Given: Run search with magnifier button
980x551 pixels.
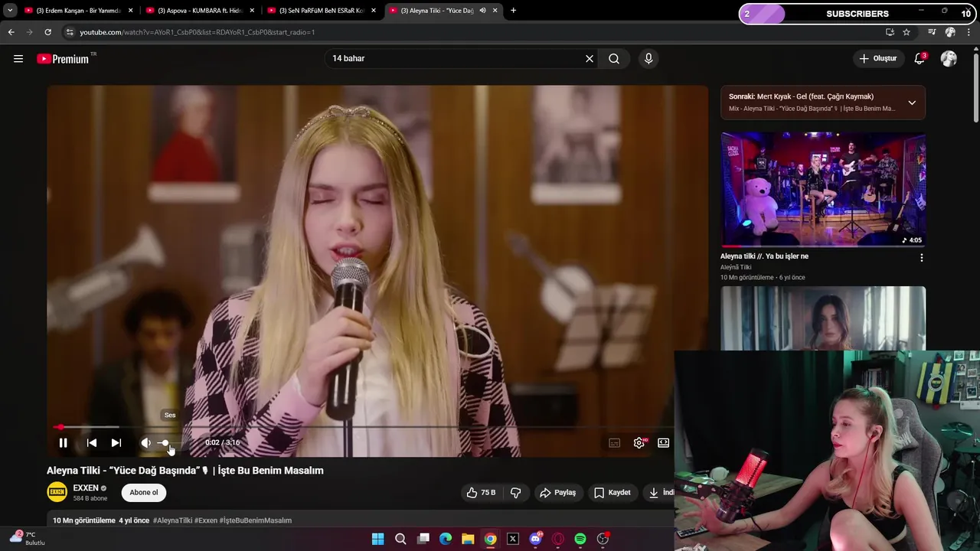Looking at the screenshot, I should [x=614, y=59].
